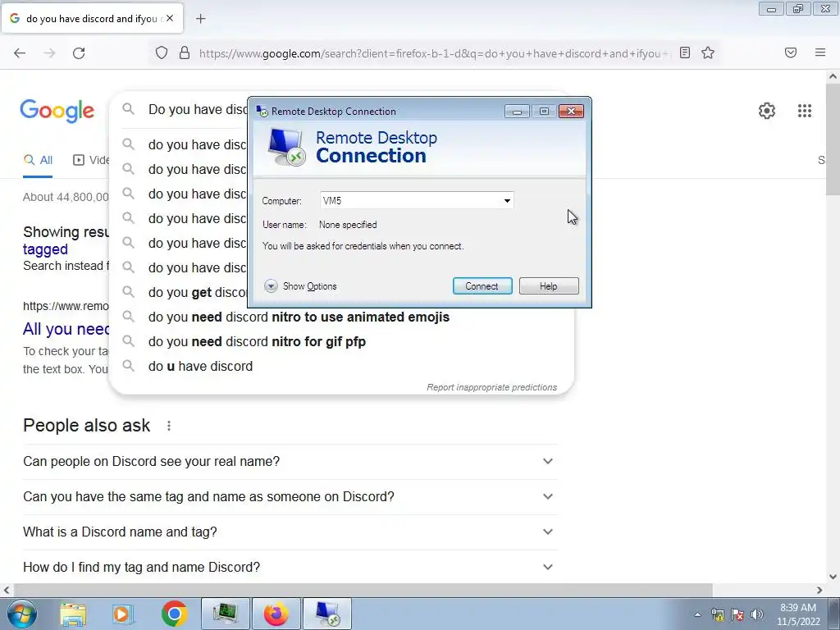Open three-dot menu next to People also ask

(169, 426)
